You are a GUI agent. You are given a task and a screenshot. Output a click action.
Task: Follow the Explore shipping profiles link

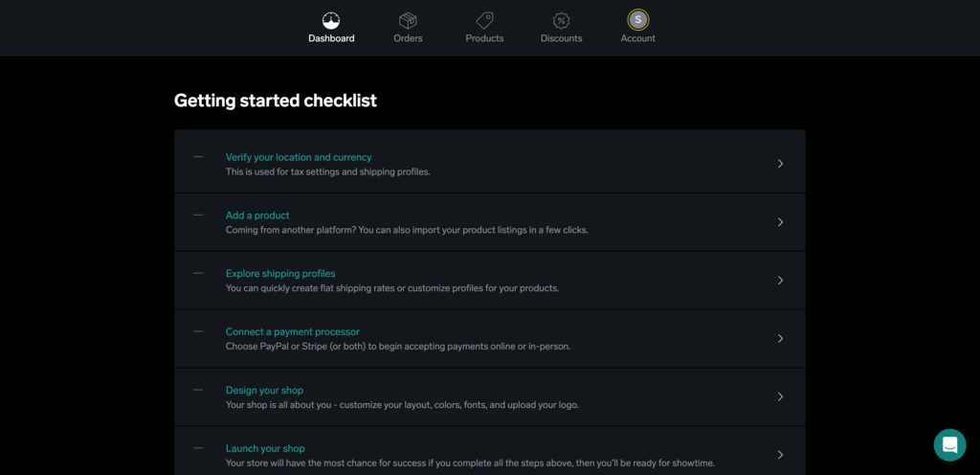coord(280,274)
